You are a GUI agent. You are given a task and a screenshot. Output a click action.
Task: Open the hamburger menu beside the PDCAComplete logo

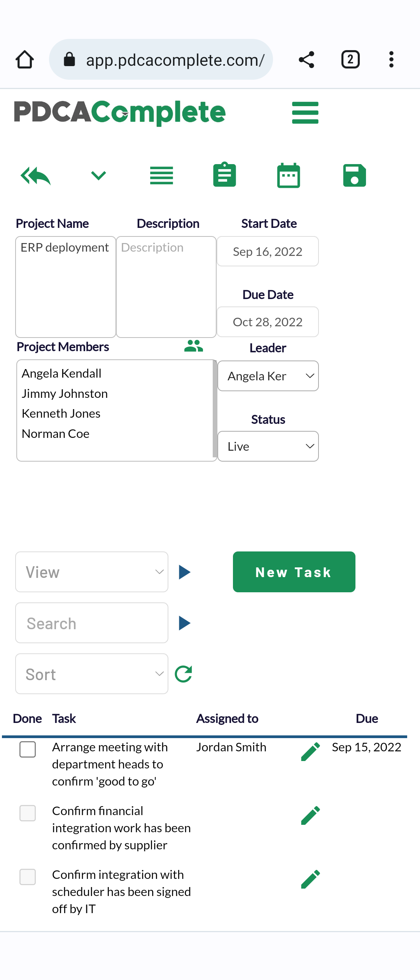tap(305, 113)
